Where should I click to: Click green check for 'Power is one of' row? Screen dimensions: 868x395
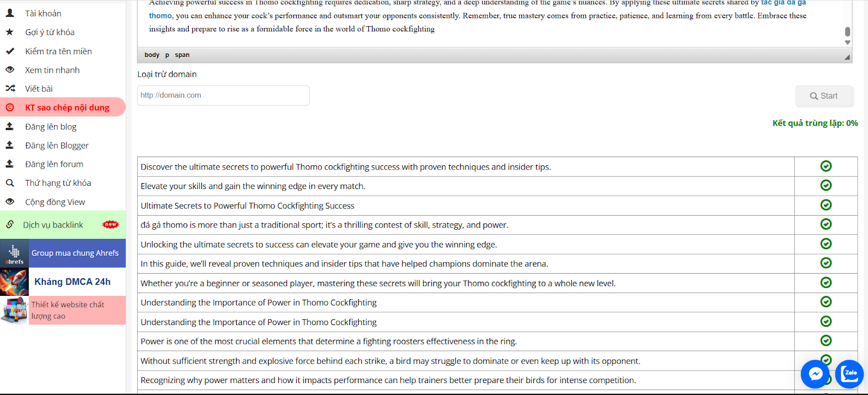pyautogui.click(x=826, y=340)
